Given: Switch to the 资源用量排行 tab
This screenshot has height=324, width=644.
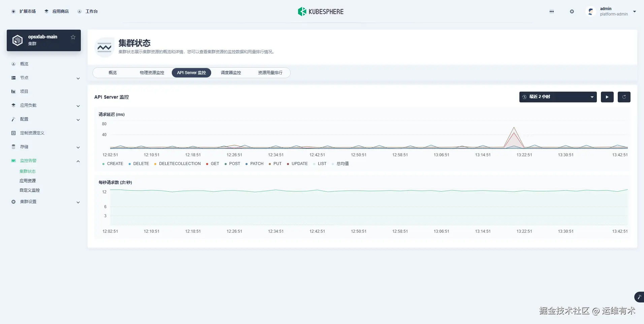Looking at the screenshot, I should (269, 72).
